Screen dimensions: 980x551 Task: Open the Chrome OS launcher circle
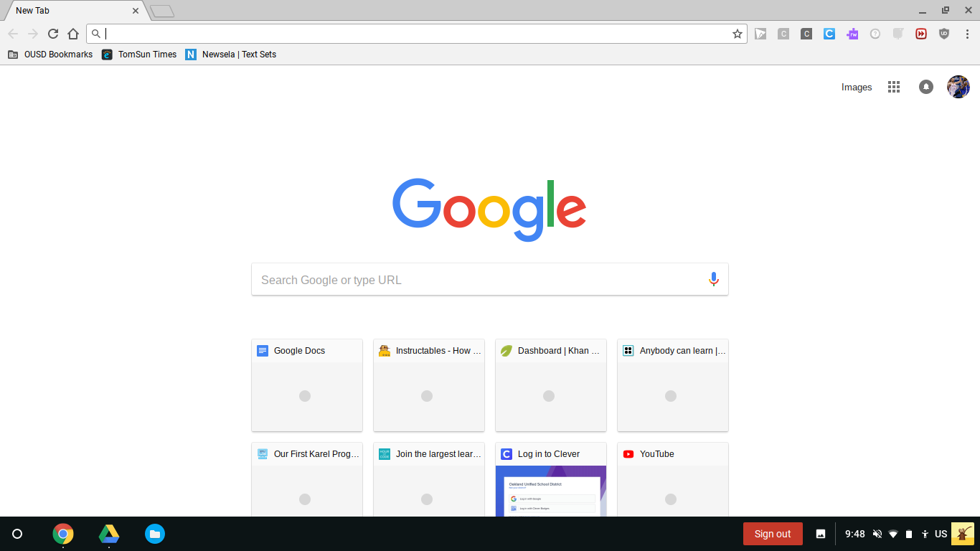pos(18,534)
